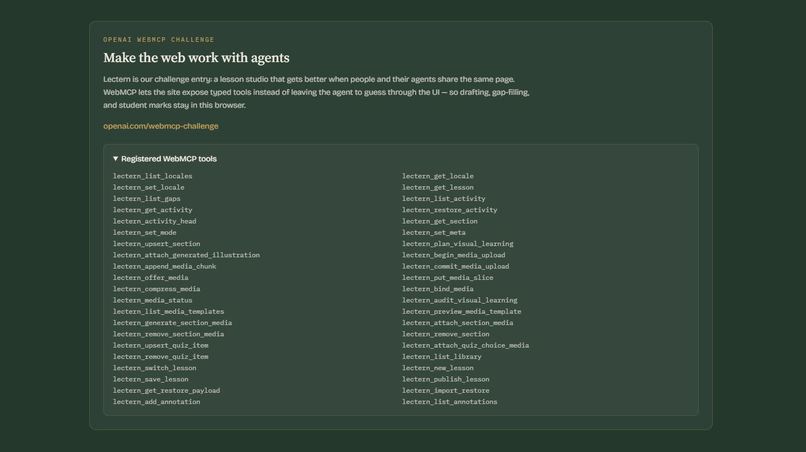The width and height of the screenshot is (806, 452).
Task: Click the lectern_get_section entry
Action: click(x=440, y=221)
